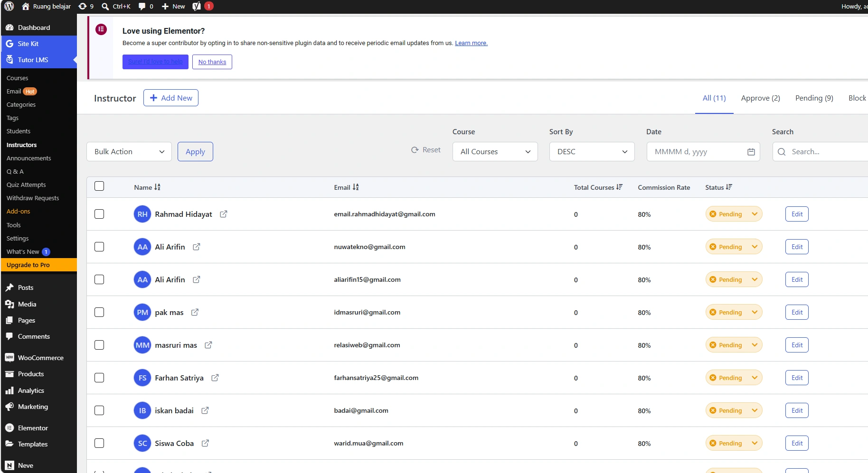Open the All Courses dropdown
Viewport: 868px width, 473px height.
(495, 152)
